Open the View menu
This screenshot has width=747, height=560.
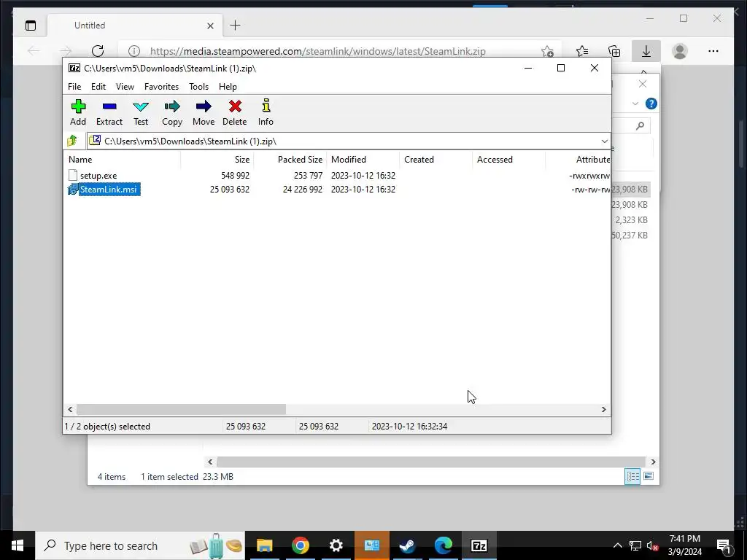pos(125,87)
